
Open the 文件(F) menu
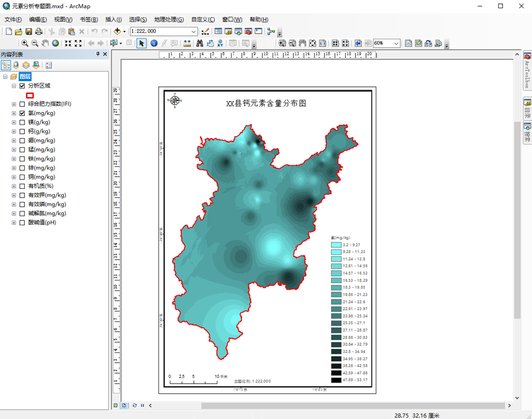point(13,20)
